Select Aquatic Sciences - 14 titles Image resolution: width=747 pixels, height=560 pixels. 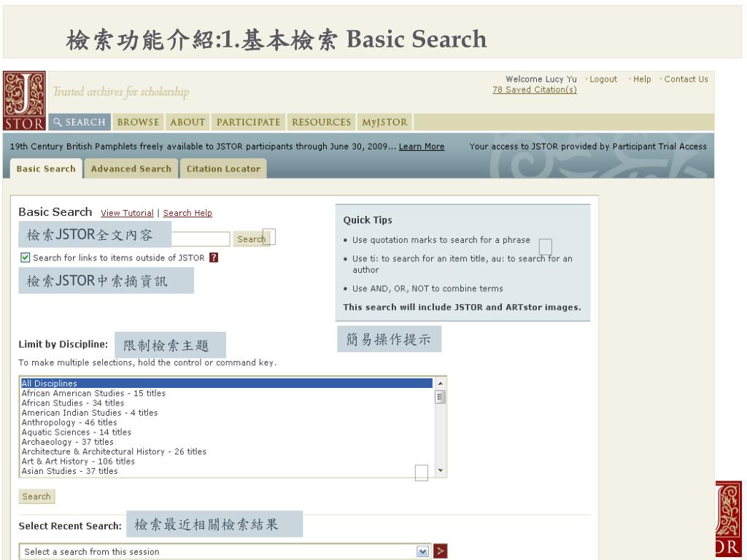[227, 432]
